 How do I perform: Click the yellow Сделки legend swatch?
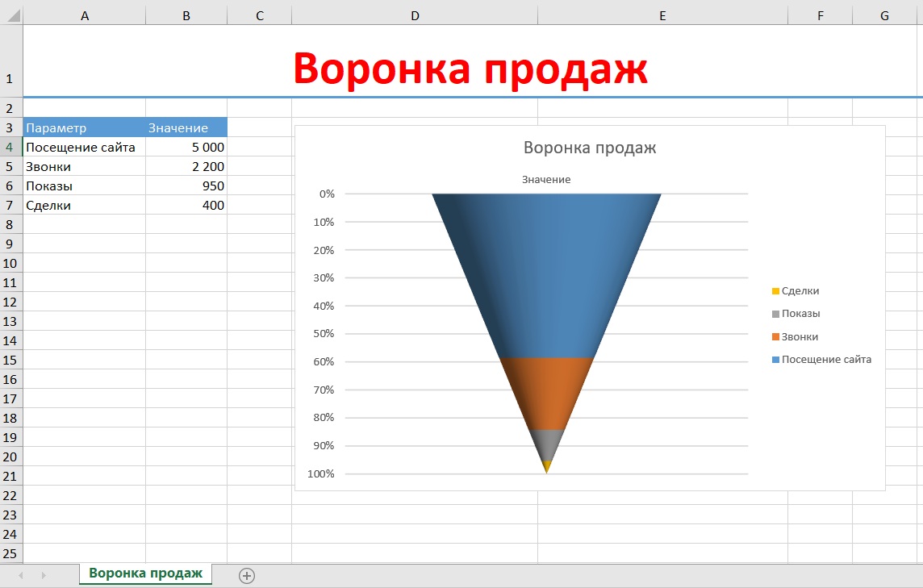(x=776, y=291)
